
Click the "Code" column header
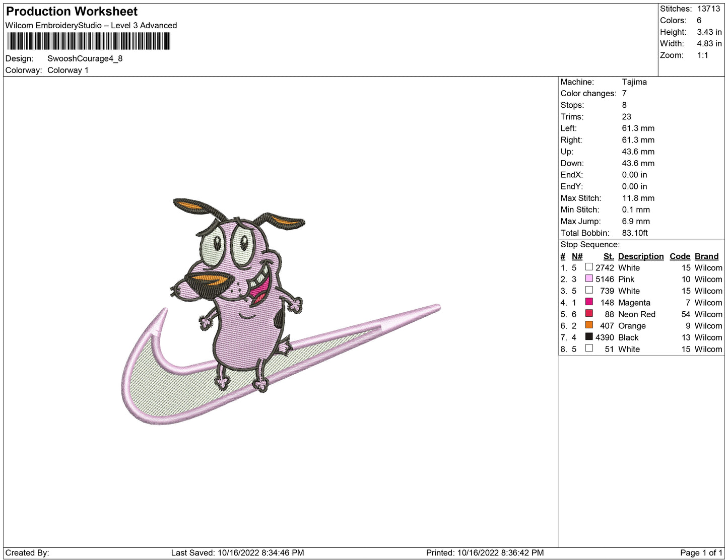[x=680, y=256]
